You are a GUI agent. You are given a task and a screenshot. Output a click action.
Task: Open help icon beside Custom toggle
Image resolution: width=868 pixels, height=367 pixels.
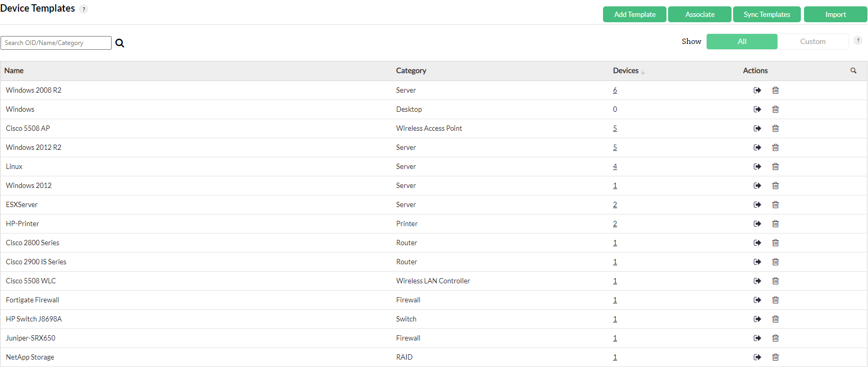[x=858, y=40]
